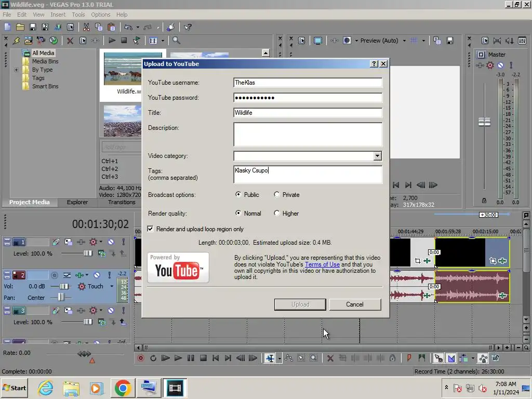Open the Search media magnifier
This screenshot has height=399, width=532.
[x=176, y=41]
